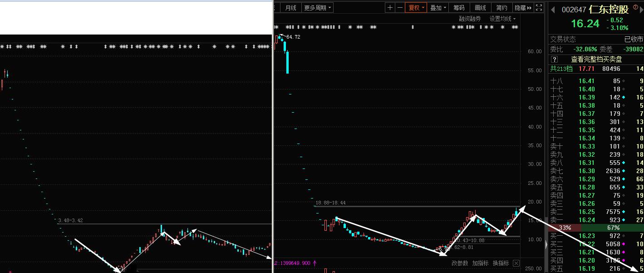Screen dimensions: 644x273
Task: Click 委比 value -32.06%
Action: pos(585,49)
